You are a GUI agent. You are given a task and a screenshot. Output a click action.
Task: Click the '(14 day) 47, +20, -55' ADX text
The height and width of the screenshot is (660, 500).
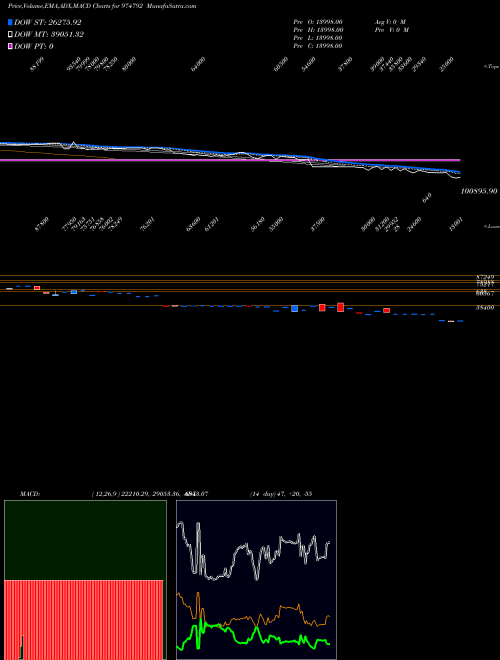[281, 494]
